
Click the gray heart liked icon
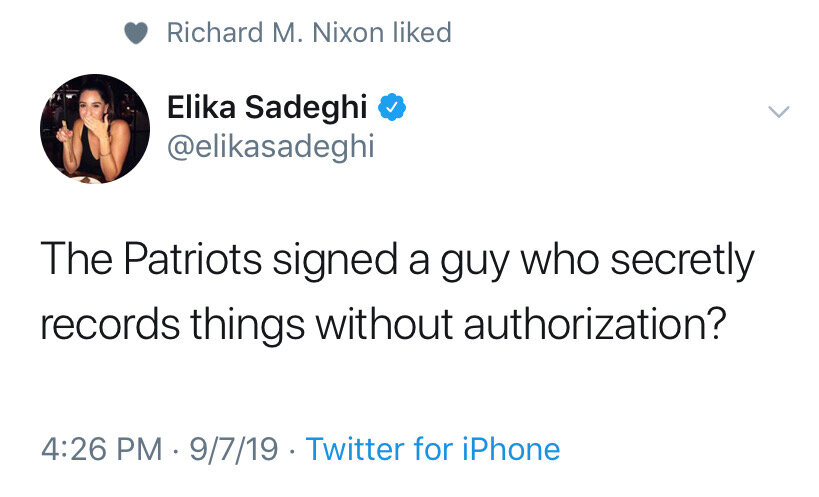[136, 33]
